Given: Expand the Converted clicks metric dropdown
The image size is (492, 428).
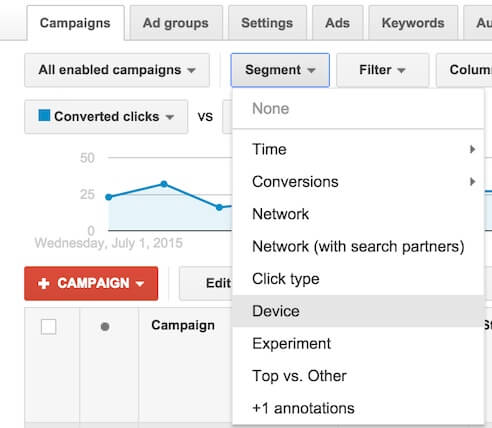Looking at the screenshot, I should (x=106, y=117).
